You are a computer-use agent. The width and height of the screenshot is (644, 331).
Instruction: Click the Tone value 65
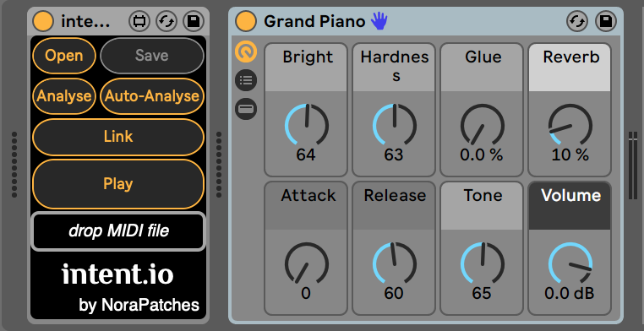coord(482,294)
